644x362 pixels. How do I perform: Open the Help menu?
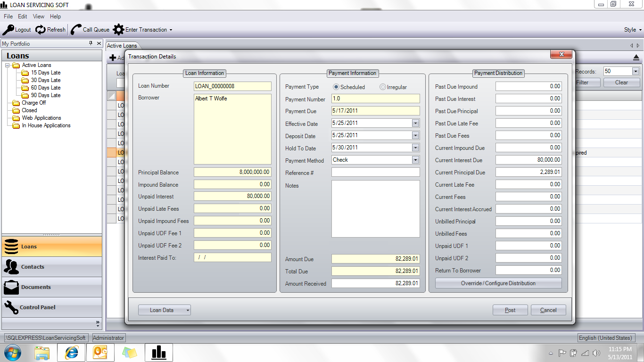pyautogui.click(x=55, y=16)
